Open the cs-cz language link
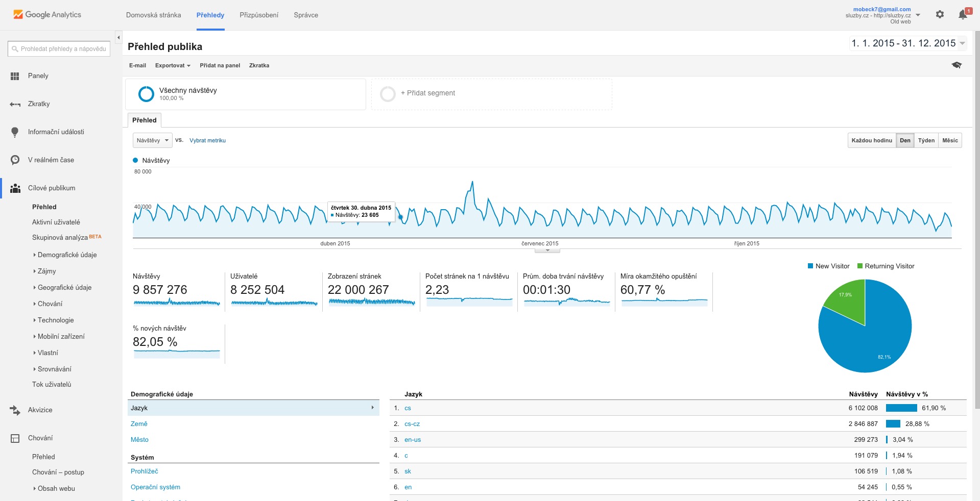Viewport: 980px width, 501px height. coord(412,423)
